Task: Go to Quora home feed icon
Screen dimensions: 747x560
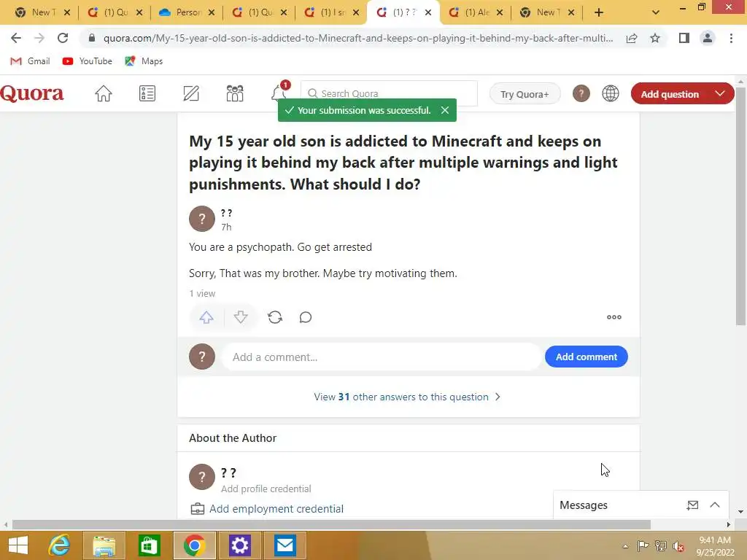Action: tap(104, 93)
